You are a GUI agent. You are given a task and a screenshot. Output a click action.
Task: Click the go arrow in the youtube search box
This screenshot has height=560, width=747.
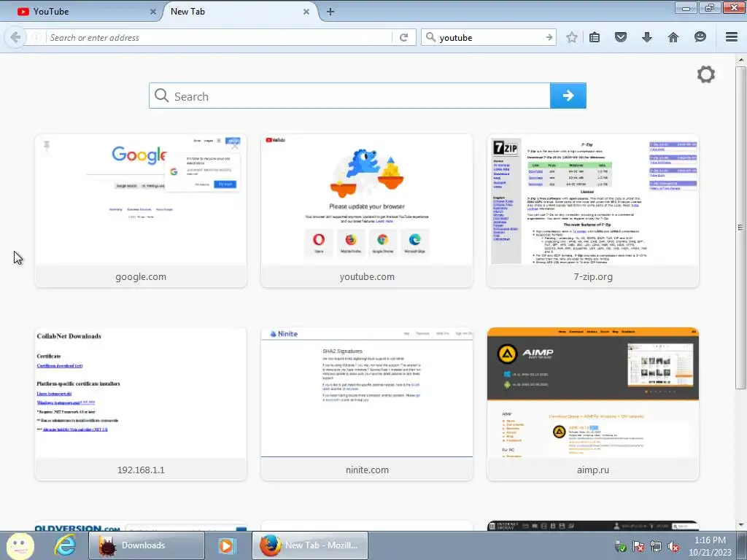[x=549, y=37]
